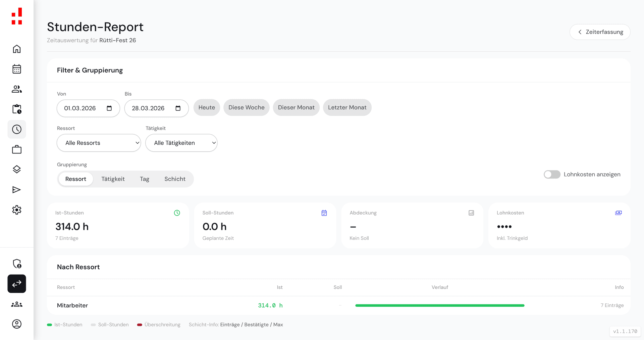Select grouping by Tag
The image size is (644, 340).
(145, 179)
